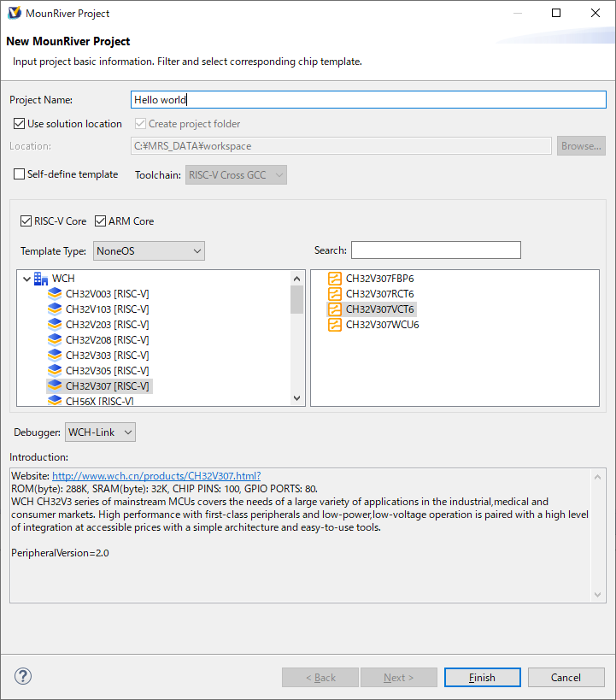Select CH56X [RISC-V] in chip tree
This screenshot has width=616, height=700.
click(x=100, y=401)
